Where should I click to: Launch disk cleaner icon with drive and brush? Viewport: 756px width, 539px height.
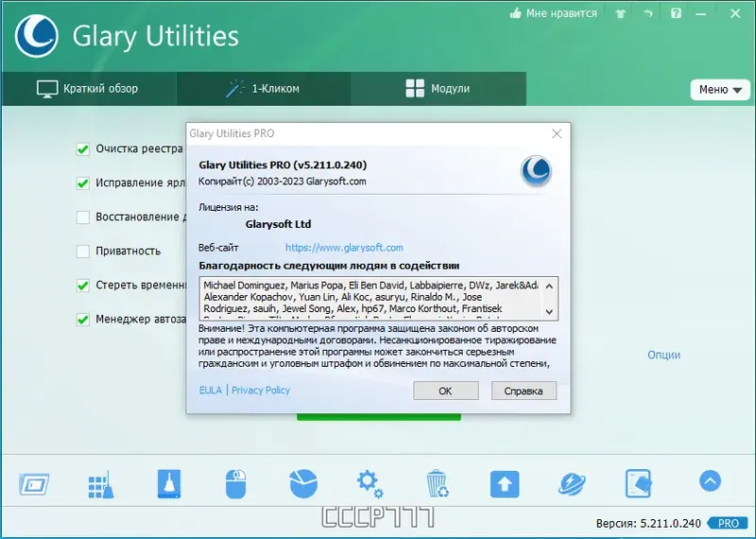click(x=169, y=483)
